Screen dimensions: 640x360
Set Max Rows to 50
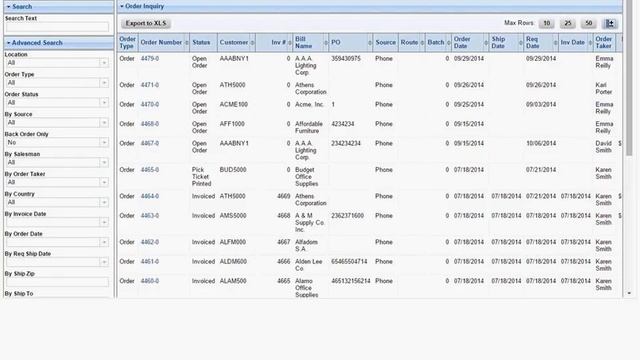[588, 23]
